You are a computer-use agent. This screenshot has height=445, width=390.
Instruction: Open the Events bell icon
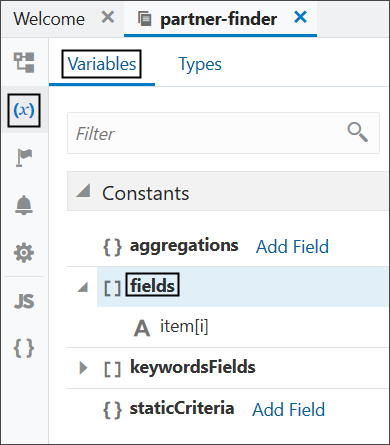24,205
